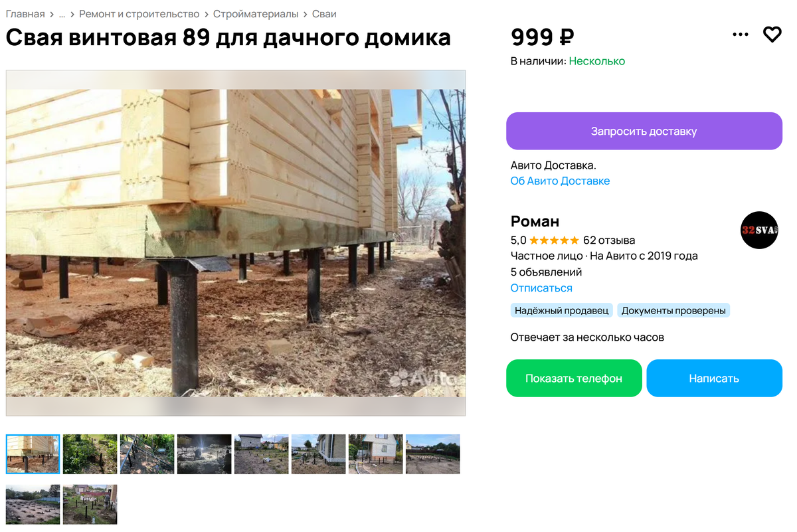Click Надёжный продавец badge
Screen dimensions: 797x532
click(562, 310)
